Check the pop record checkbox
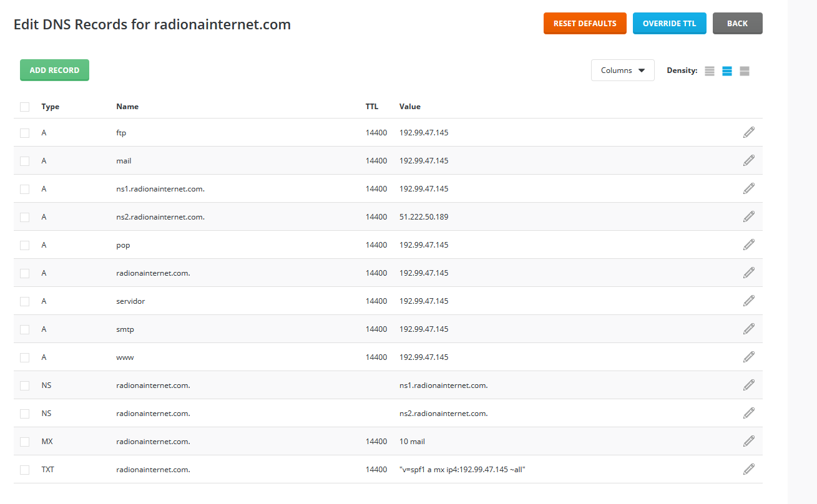The image size is (817, 504). (x=25, y=245)
